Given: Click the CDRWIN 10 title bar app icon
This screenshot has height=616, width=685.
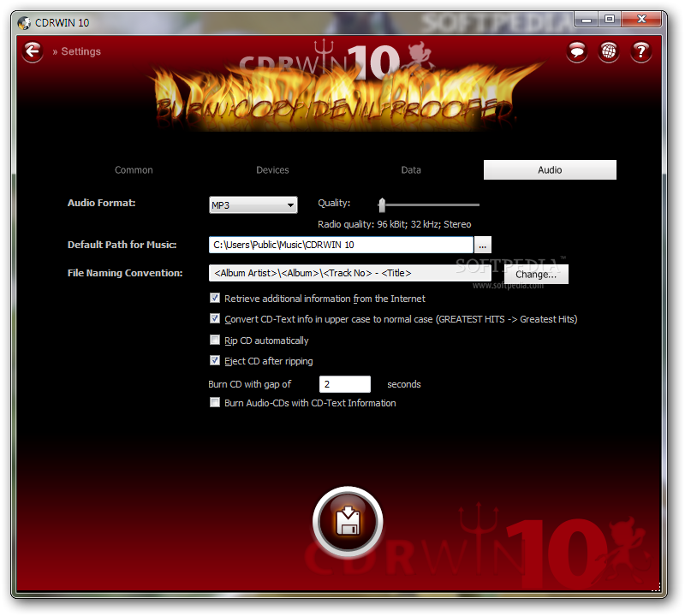Looking at the screenshot, I should (24, 23).
